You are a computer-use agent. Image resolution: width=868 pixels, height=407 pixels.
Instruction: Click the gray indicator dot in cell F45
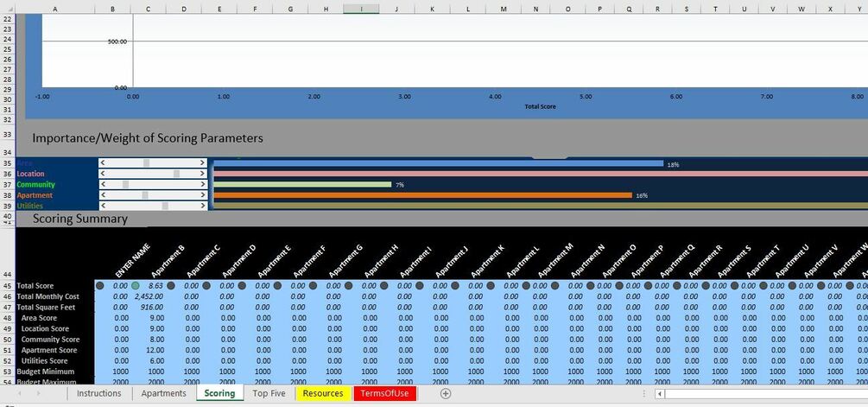click(x=242, y=286)
